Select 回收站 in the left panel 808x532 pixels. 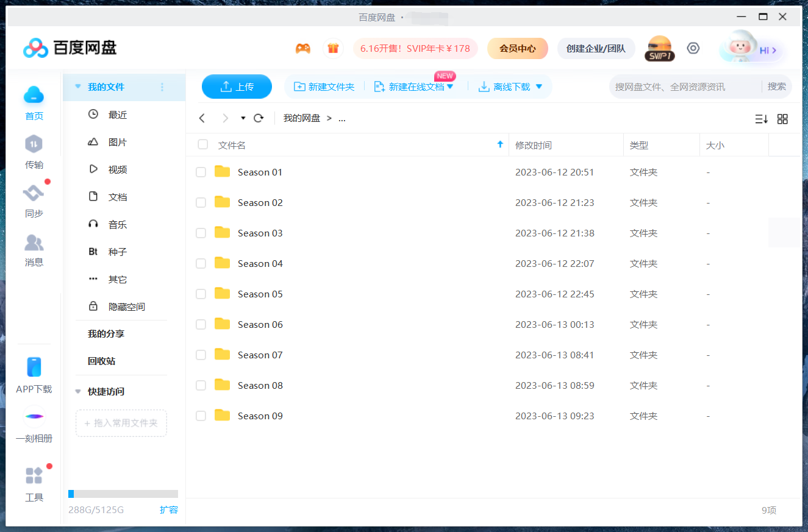101,361
